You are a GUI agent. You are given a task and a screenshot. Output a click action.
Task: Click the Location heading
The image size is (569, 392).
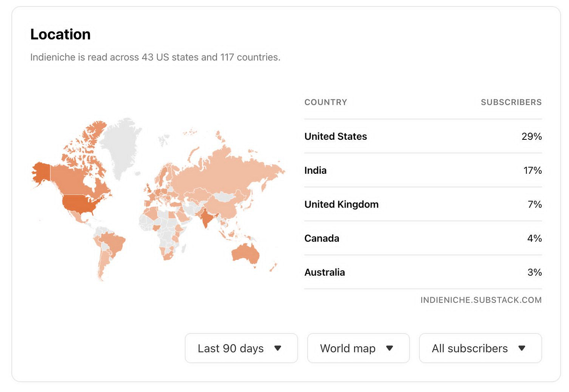61,34
